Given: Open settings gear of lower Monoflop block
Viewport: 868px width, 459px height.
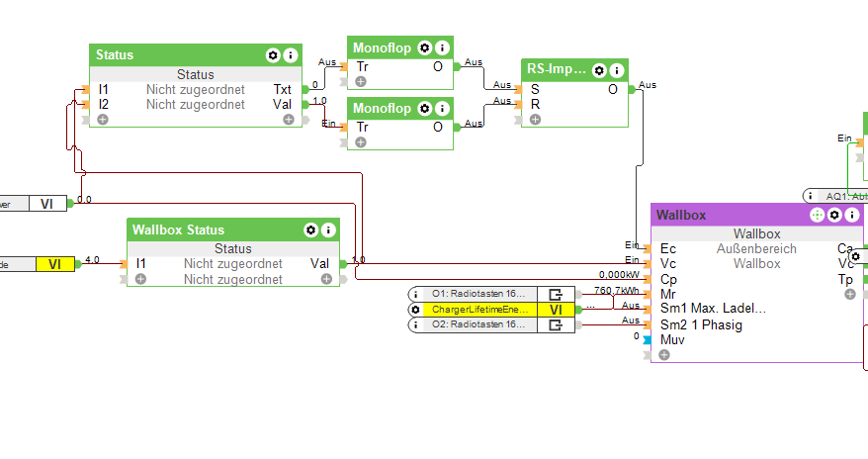Looking at the screenshot, I should pos(424,109).
